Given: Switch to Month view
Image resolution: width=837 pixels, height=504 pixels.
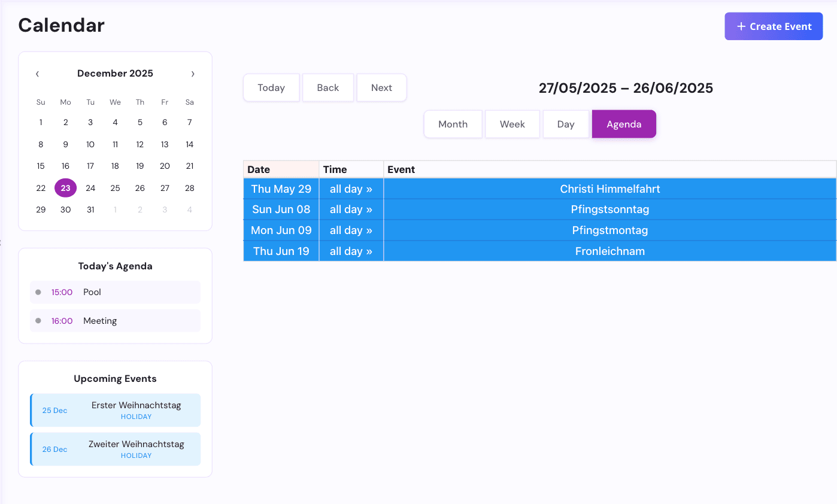Looking at the screenshot, I should (x=453, y=124).
